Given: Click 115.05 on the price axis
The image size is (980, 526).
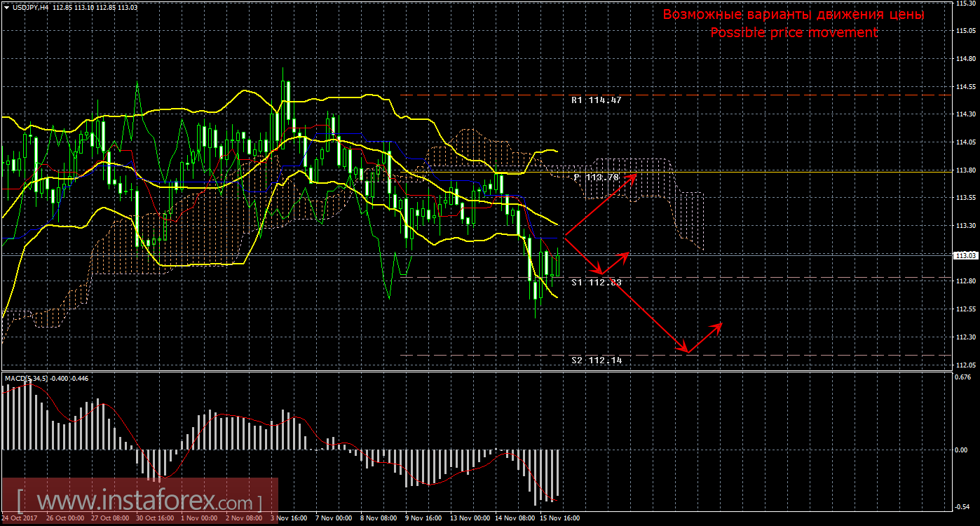Looking at the screenshot, I should (x=965, y=31).
